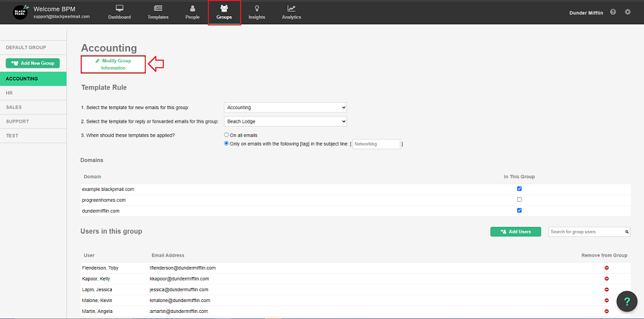
Task: Select the HR group in sidebar
Action: coord(9,93)
